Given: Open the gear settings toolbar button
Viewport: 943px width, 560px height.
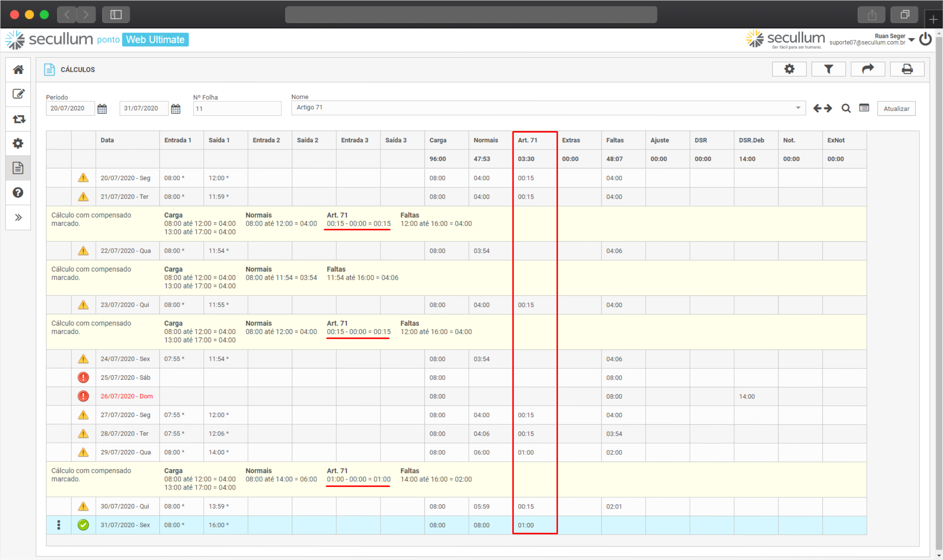Looking at the screenshot, I should pyautogui.click(x=789, y=69).
